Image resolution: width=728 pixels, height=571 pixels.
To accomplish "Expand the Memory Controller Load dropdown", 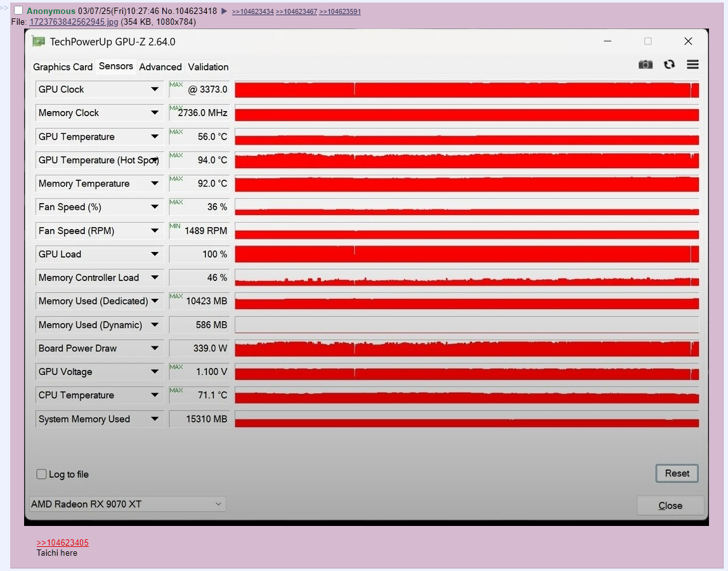I will [155, 277].
